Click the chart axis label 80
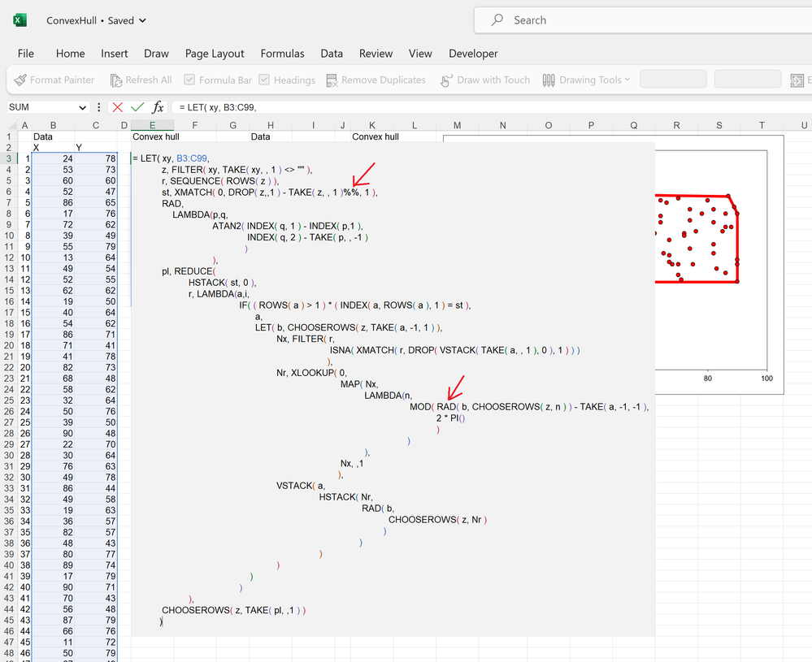Screen dimensions: 812x662 point(707,379)
